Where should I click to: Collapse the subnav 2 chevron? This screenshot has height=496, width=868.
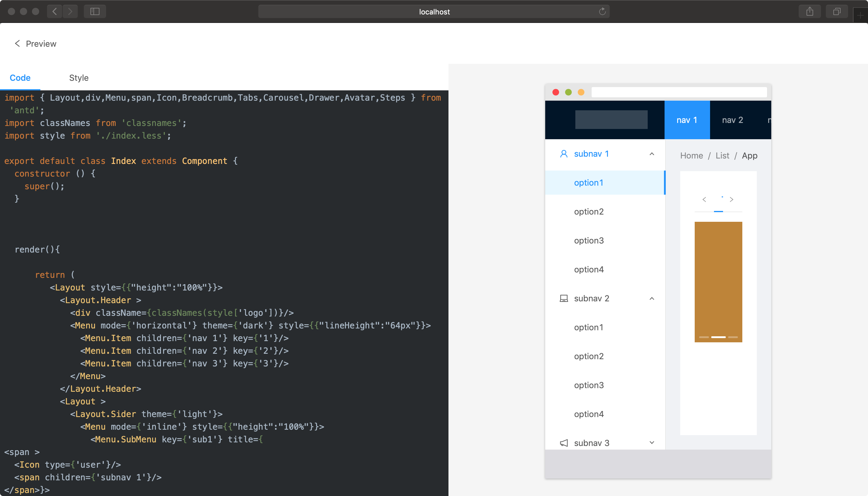point(652,298)
